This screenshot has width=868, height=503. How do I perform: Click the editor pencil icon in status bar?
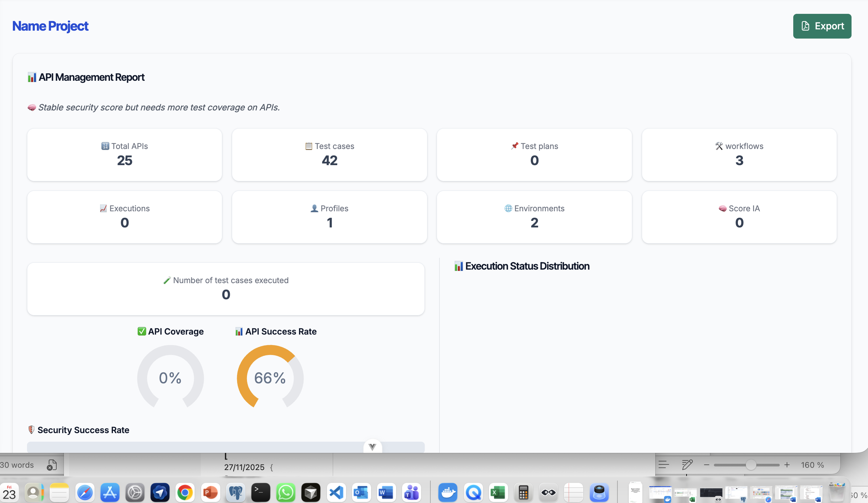coord(687,465)
